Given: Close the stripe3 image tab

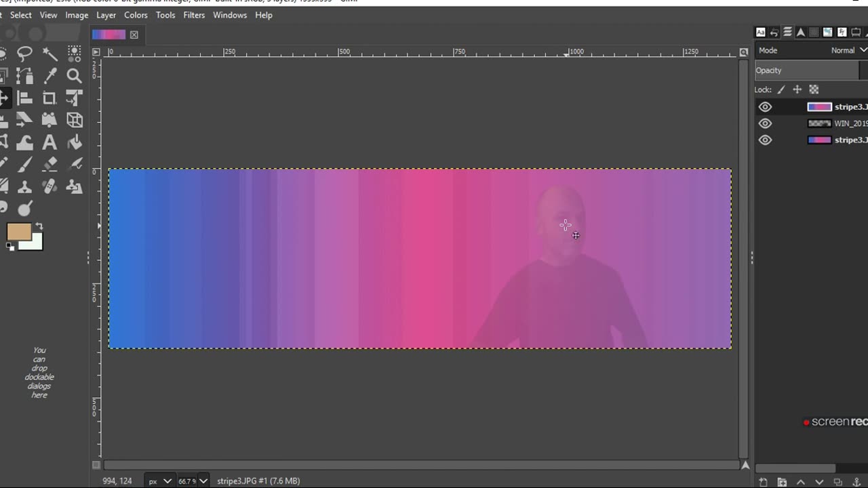Looking at the screenshot, I should pos(134,35).
